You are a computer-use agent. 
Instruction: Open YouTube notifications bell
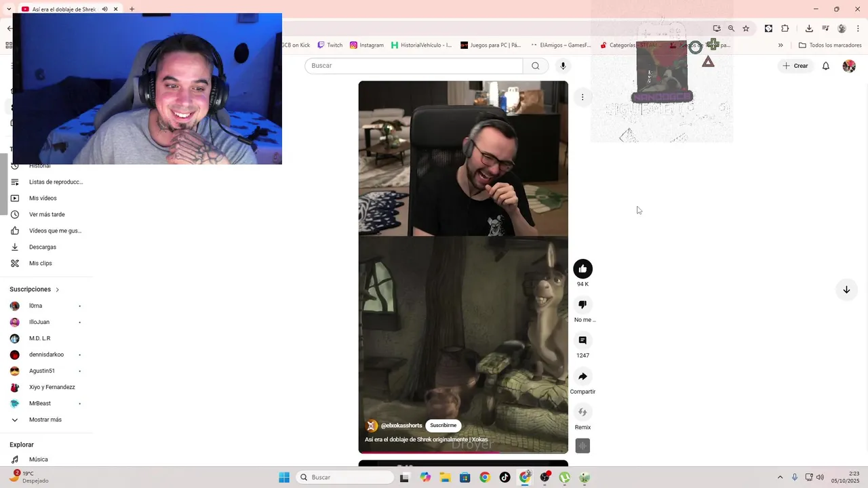[x=826, y=66]
